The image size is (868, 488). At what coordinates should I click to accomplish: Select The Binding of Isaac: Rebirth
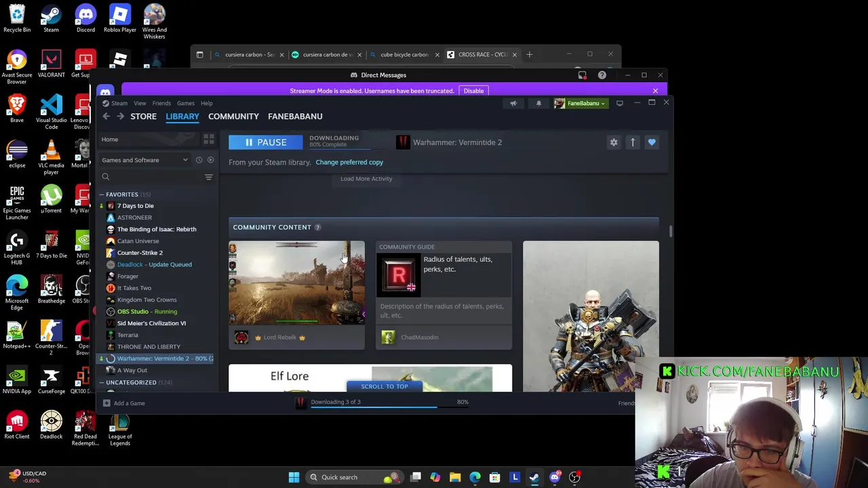pos(157,229)
